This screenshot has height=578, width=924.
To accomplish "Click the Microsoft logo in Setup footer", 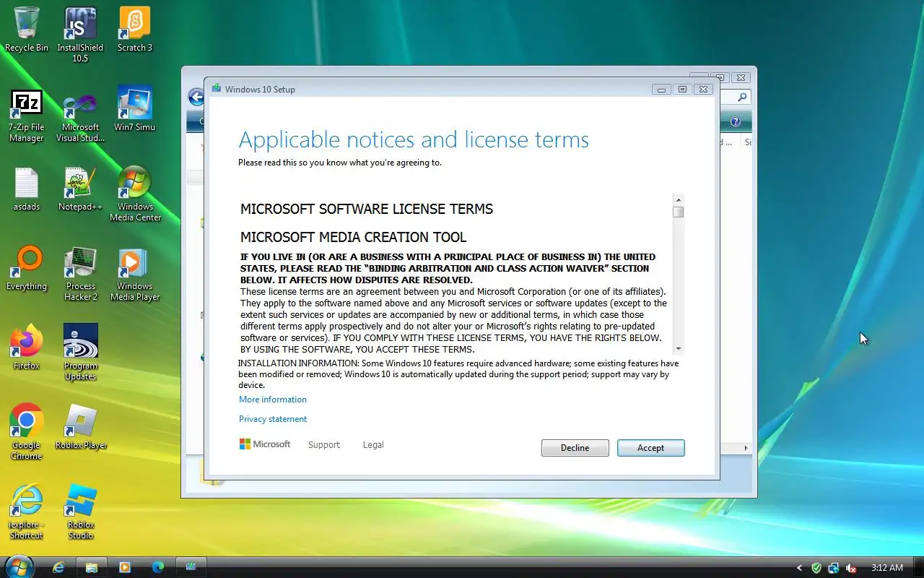I will (x=265, y=444).
